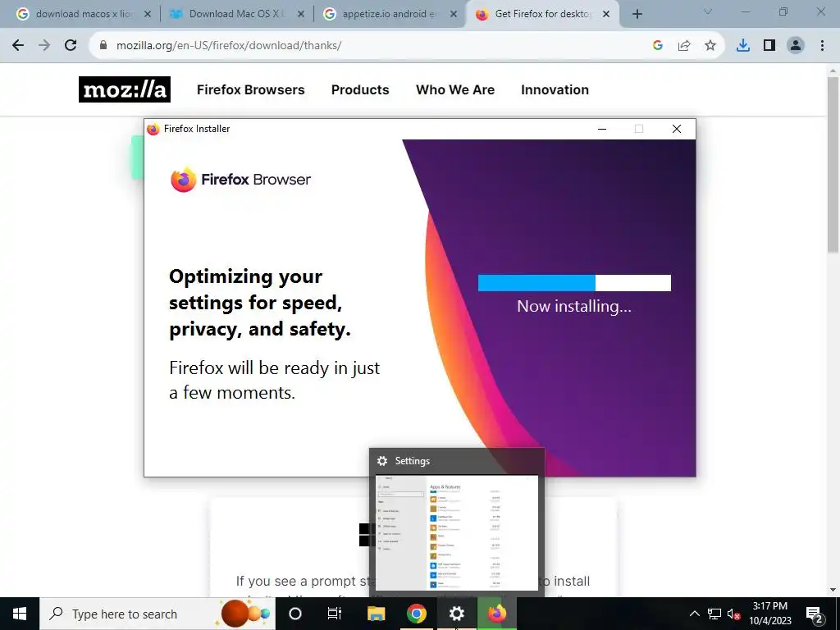This screenshot has width=840, height=630.
Task: Close the Get Firefox tab
Action: (x=606, y=15)
